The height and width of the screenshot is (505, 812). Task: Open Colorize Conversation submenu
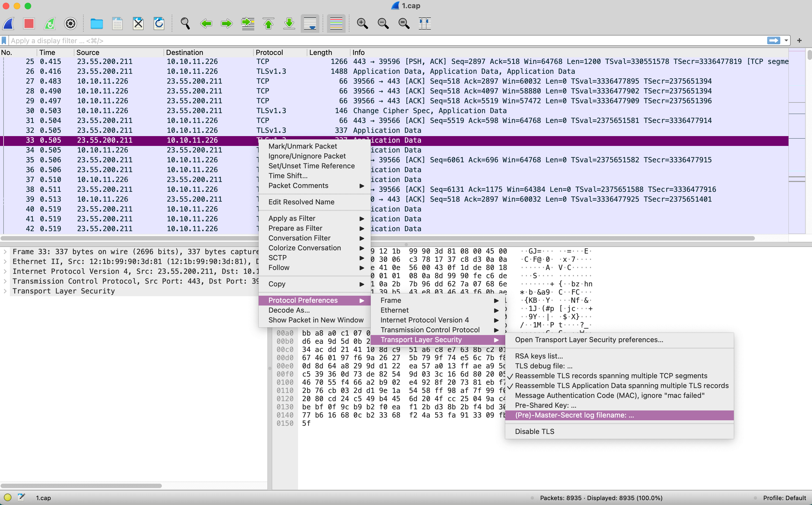point(314,248)
